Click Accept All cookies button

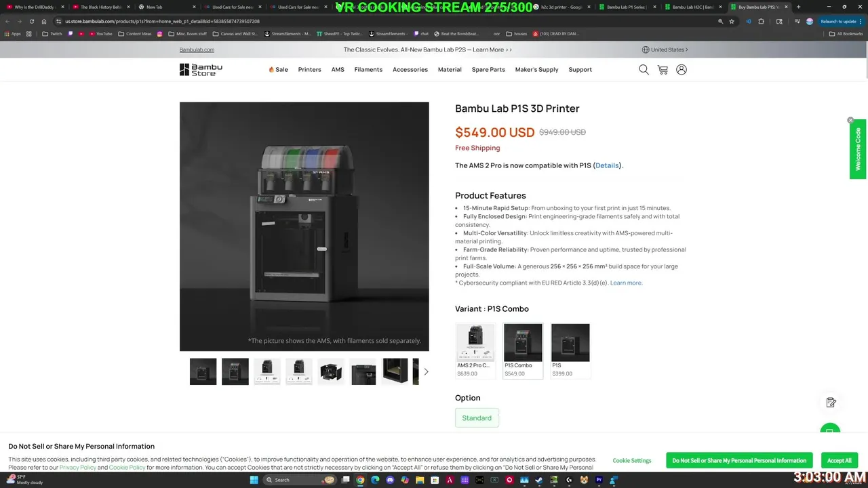click(x=839, y=460)
